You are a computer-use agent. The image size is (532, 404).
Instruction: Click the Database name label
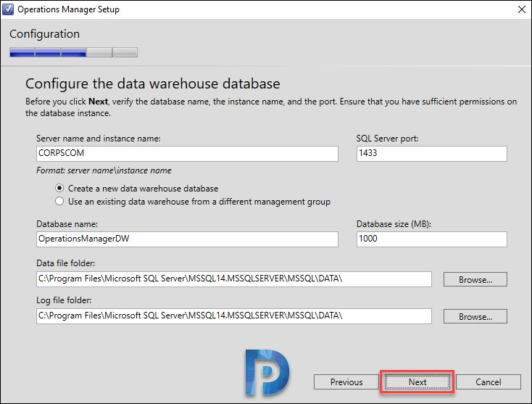[67, 224]
